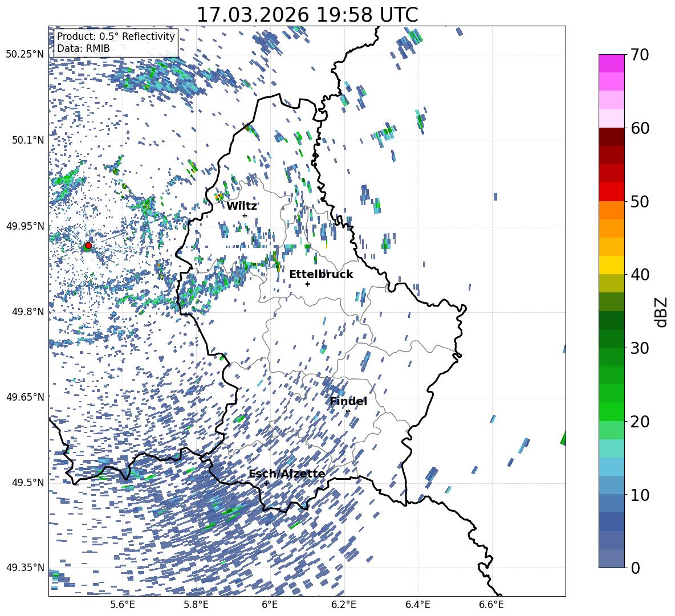This screenshot has height=616, width=675.
Task: Click the cross marker below Esch/Alzette
Action: tap(266, 483)
